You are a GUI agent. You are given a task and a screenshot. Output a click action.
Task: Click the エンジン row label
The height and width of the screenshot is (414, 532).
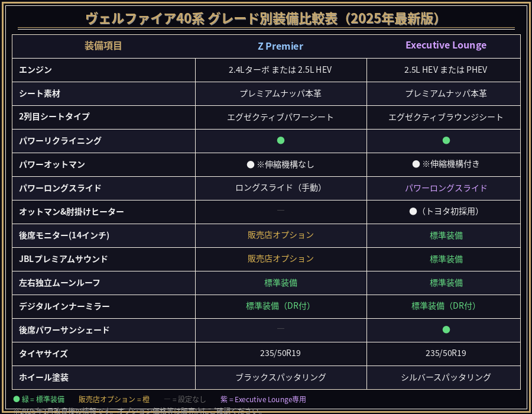[x=35, y=70]
